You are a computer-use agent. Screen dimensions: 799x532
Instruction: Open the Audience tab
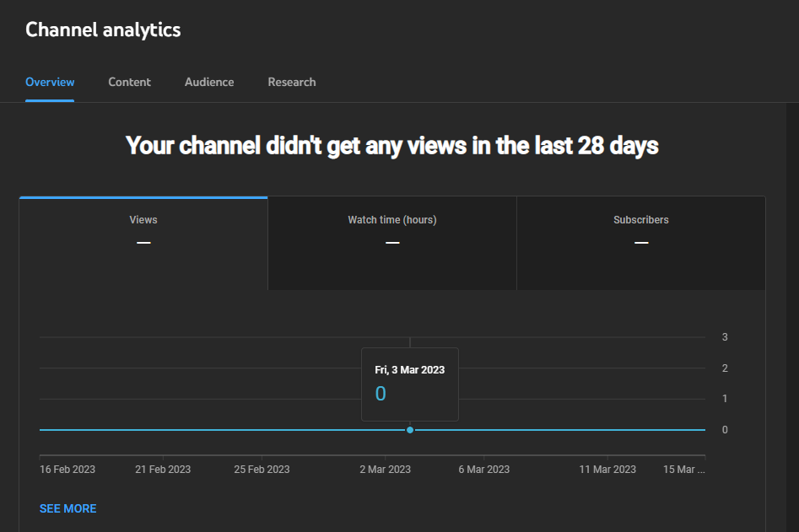[x=209, y=82]
